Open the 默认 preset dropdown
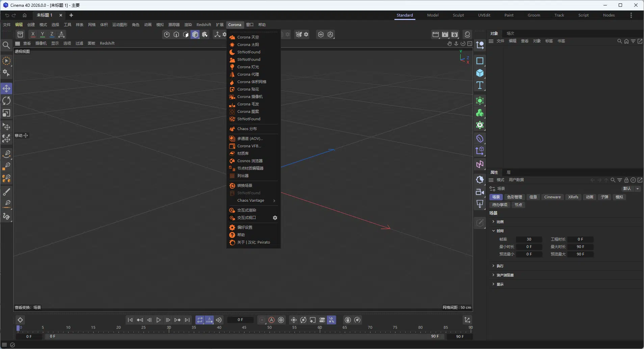Image resolution: width=644 pixels, height=349 pixels. 631,189
